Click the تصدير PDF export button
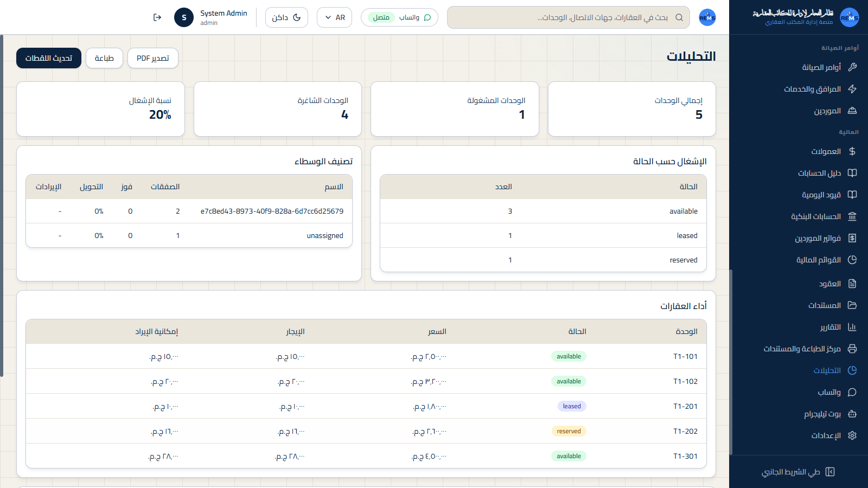This screenshot has width=868, height=488. click(x=153, y=58)
